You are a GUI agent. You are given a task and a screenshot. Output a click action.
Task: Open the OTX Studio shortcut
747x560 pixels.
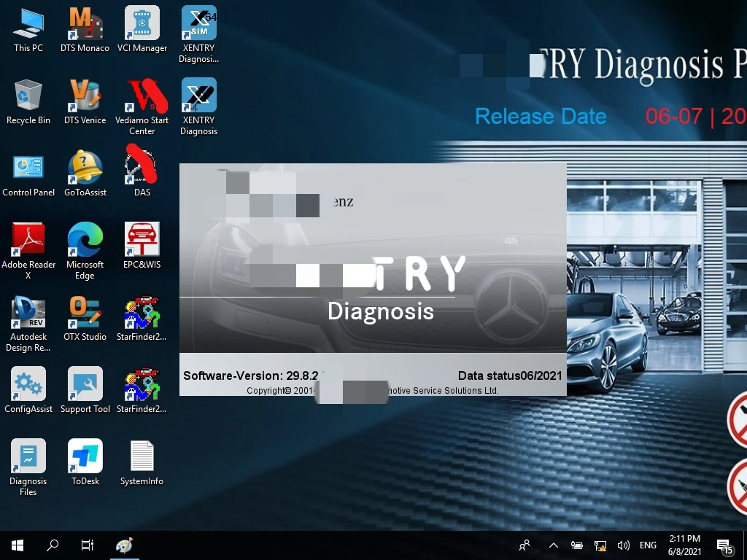(85, 314)
